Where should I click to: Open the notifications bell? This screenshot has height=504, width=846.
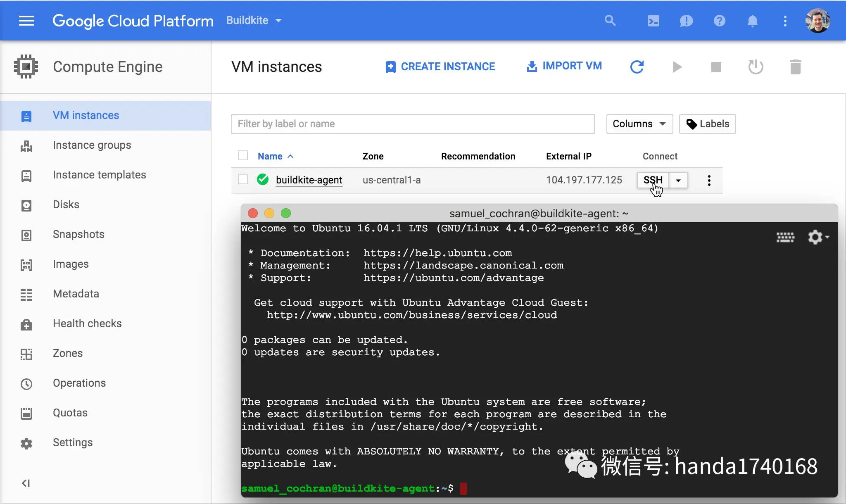(x=752, y=21)
